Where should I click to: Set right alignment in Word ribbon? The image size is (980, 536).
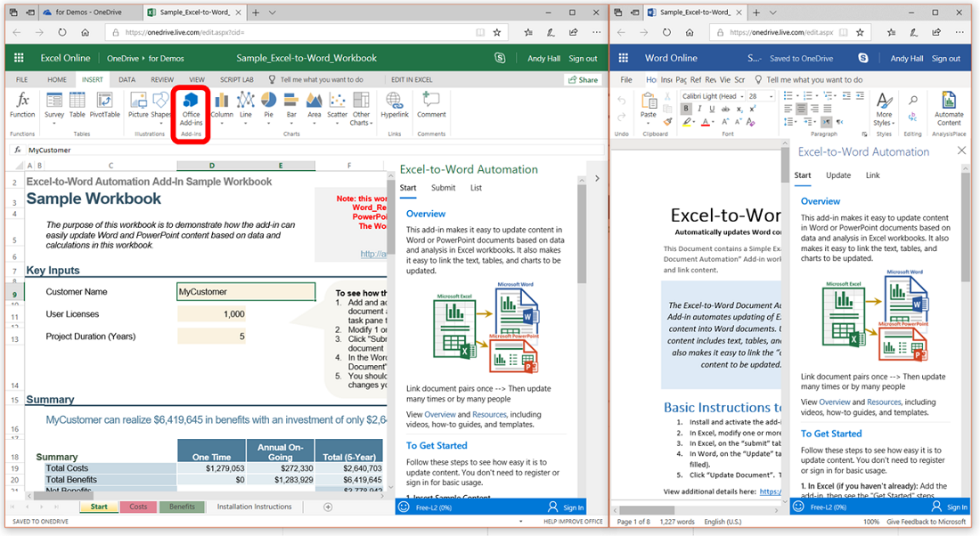[814, 109]
